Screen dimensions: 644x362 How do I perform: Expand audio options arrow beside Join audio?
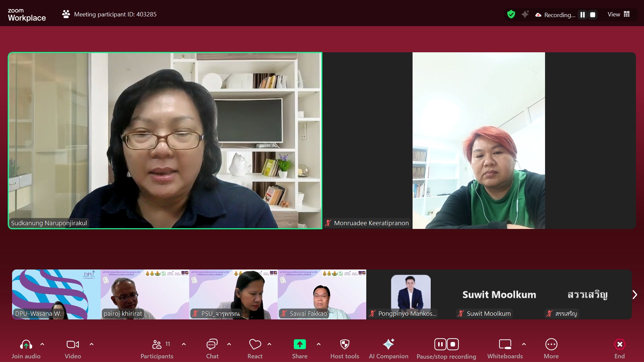(42, 344)
